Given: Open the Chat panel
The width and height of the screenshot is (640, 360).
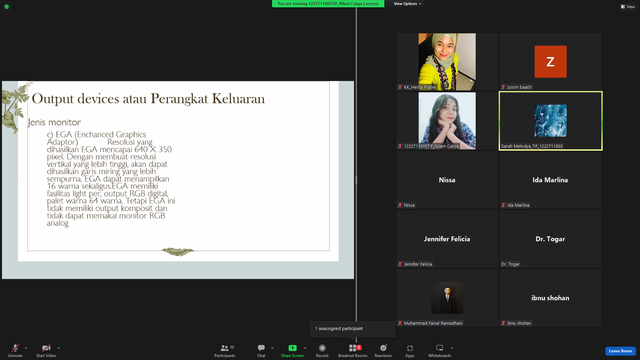Looking at the screenshot, I should coord(261,350).
